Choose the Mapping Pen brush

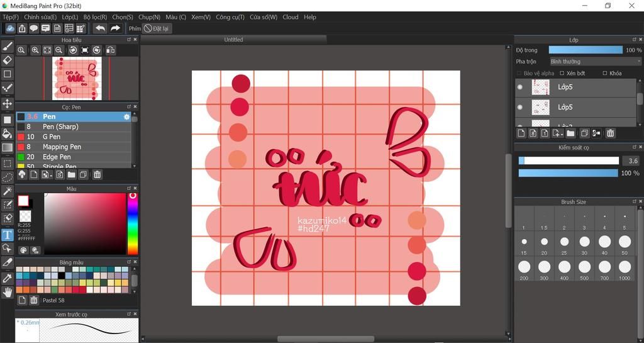click(74, 147)
